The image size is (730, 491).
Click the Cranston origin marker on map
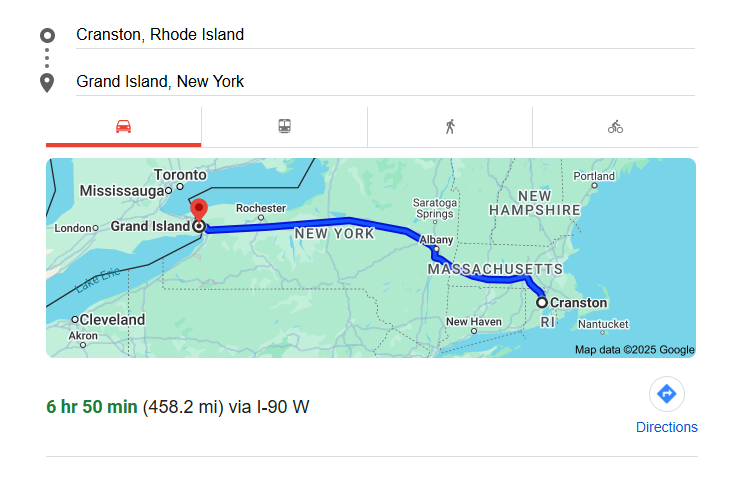click(x=541, y=302)
